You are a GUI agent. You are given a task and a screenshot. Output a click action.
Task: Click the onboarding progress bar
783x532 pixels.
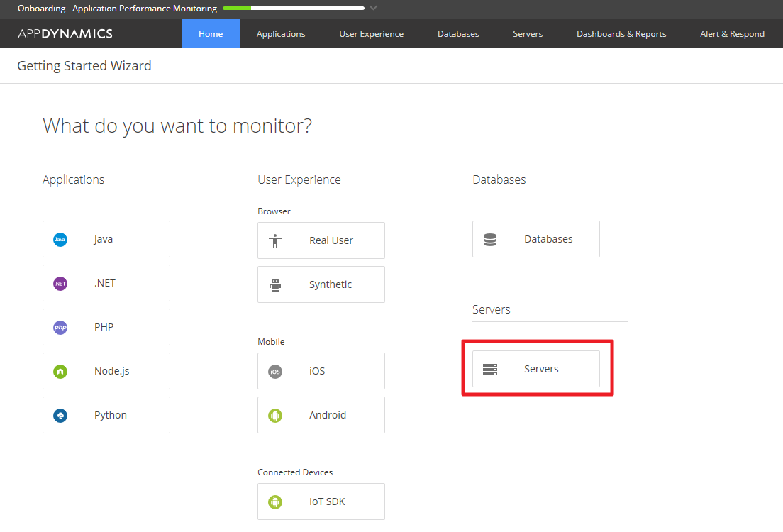point(294,8)
